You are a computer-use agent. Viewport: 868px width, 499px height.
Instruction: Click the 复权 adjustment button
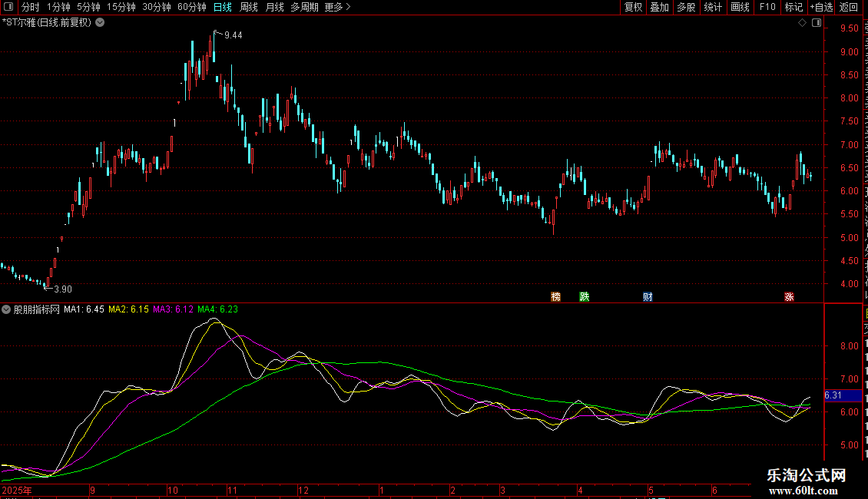pos(633,7)
